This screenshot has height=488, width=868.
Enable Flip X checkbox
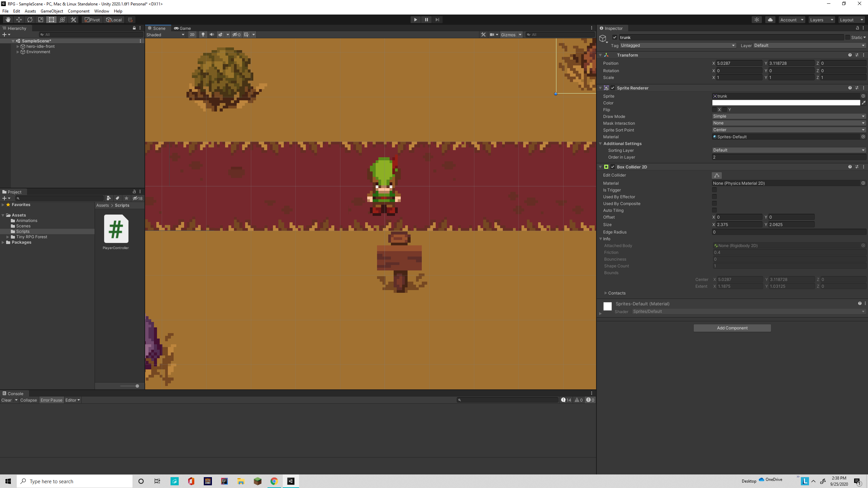[714, 110]
